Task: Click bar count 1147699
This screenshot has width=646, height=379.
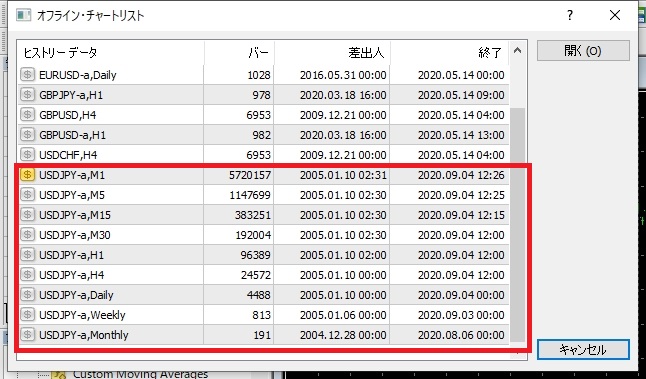Action: 250,195
